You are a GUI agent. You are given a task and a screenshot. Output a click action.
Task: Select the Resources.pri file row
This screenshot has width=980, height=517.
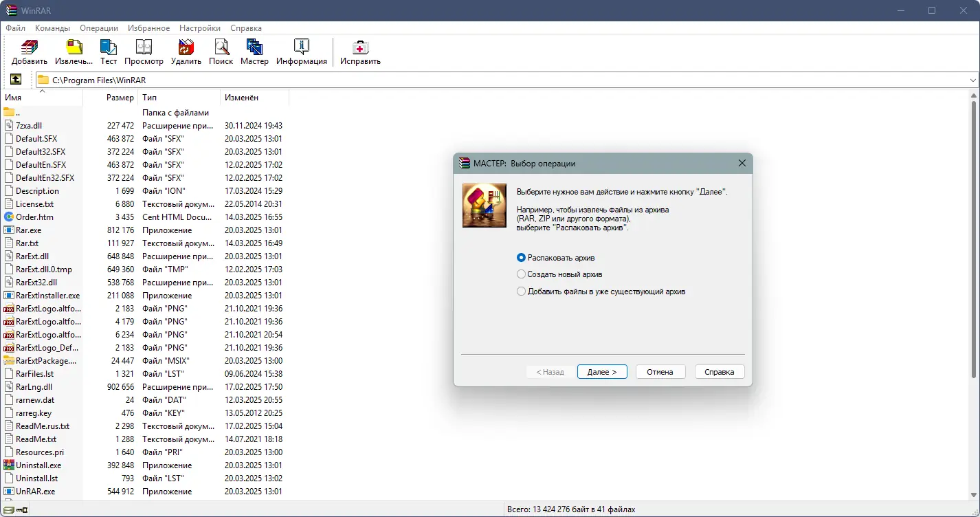click(x=144, y=452)
